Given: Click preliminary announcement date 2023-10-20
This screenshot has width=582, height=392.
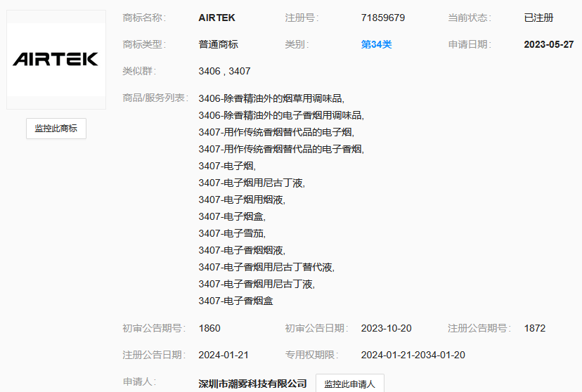Looking at the screenshot, I should 387,328.
